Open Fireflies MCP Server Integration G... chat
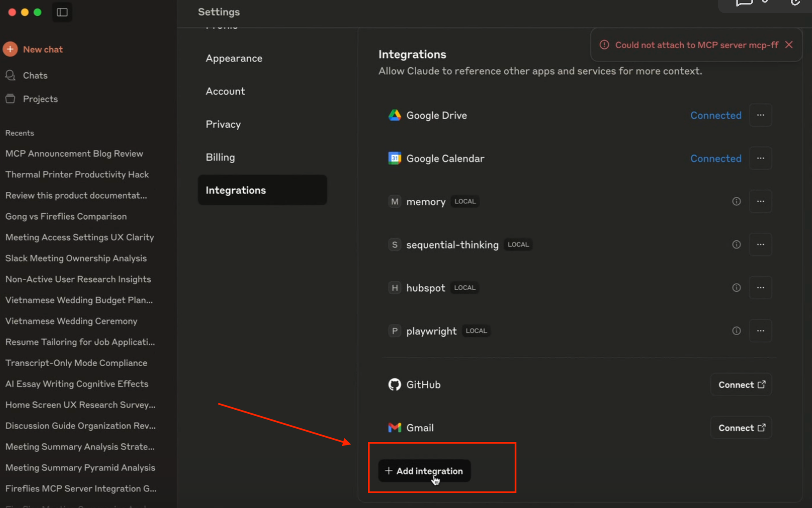The height and width of the screenshot is (508, 812). pyautogui.click(x=81, y=489)
